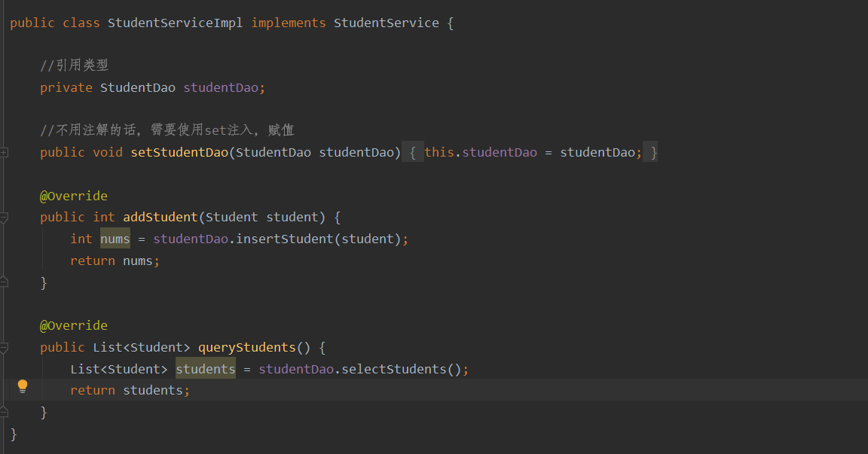This screenshot has height=454, width=868.
Task: Click the setStudentDao method name
Action: (x=179, y=152)
